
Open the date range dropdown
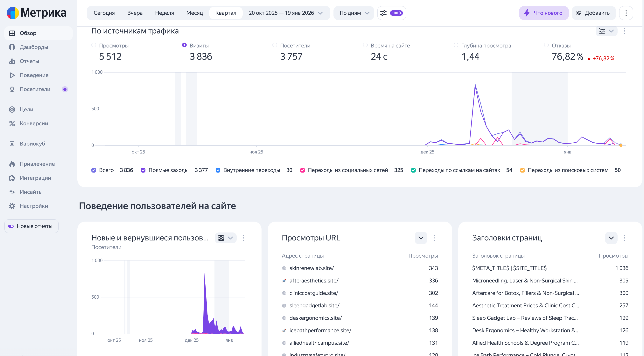[x=285, y=13]
